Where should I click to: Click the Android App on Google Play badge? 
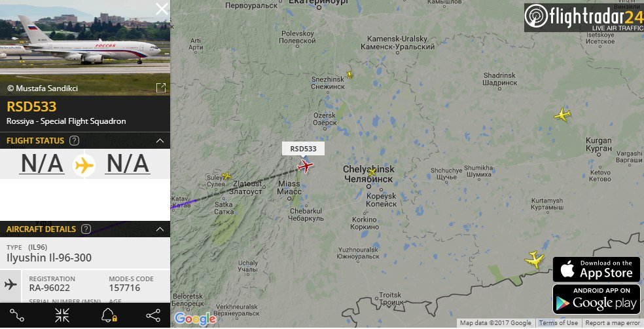pos(596,300)
